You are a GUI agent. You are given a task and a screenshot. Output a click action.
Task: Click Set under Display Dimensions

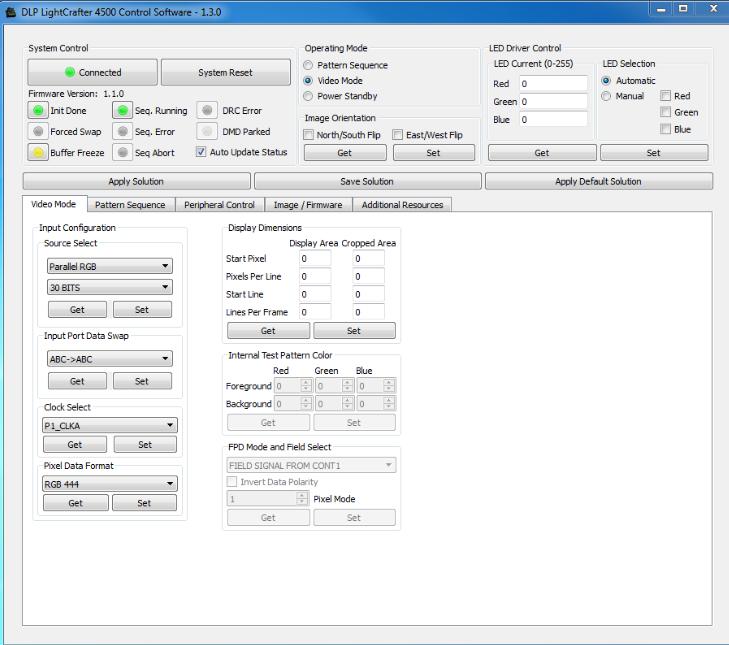pos(354,331)
